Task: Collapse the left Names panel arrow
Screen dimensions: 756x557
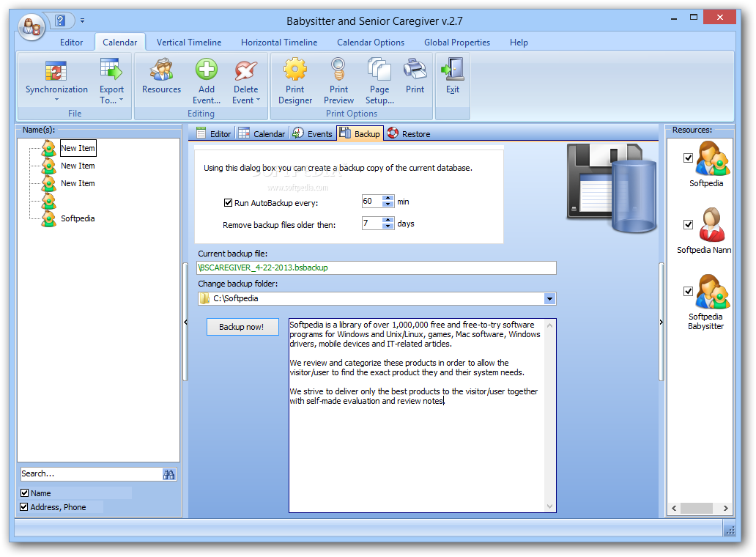Action: tap(185, 322)
